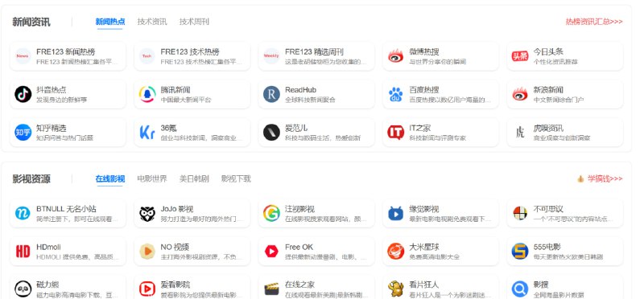Image resolution: width=644 pixels, height=299 pixels.
Task: Click the HDmoli HD icon
Action: [23, 251]
